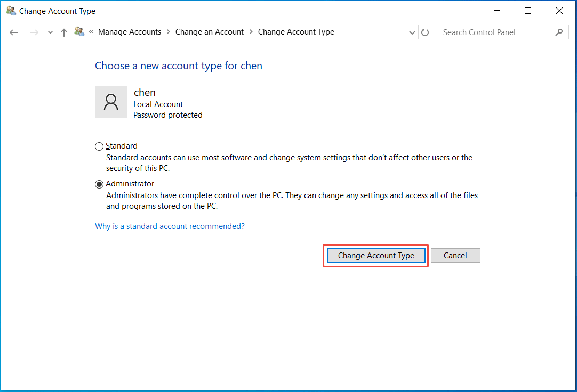Open the recent pages dropdown chevron
This screenshot has width=577, height=392.
tap(50, 32)
